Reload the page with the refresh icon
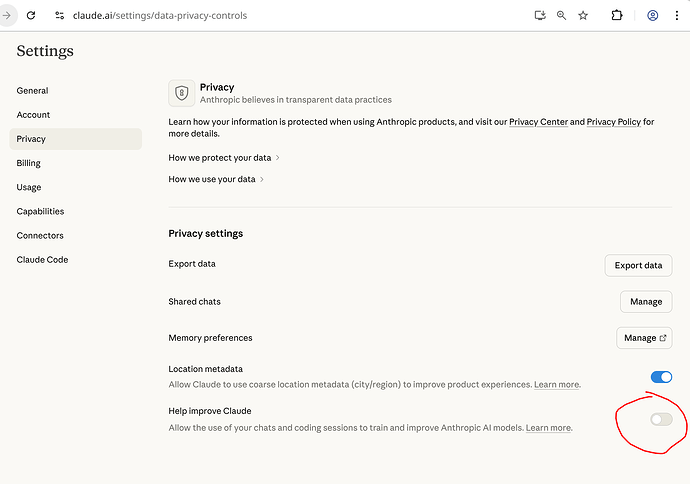 tap(31, 16)
